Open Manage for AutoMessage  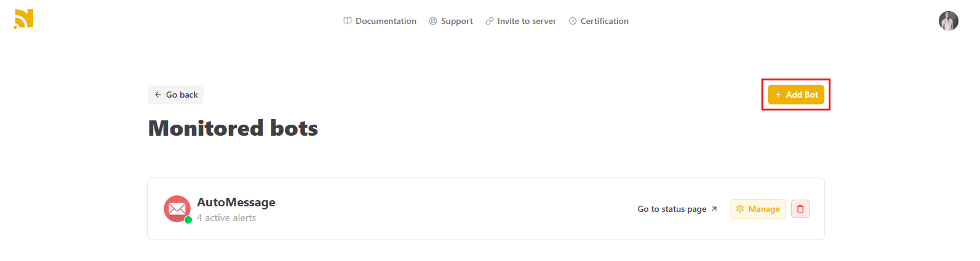tap(758, 209)
